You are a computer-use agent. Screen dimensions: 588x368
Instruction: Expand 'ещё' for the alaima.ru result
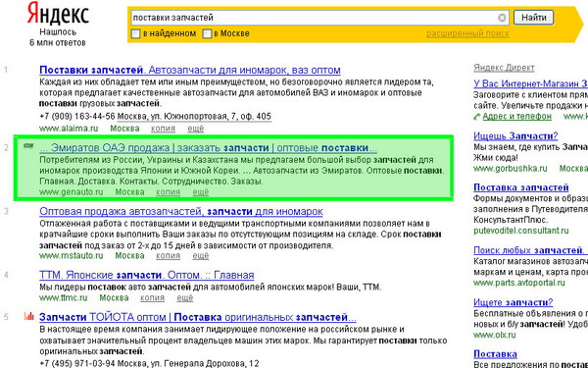196,129
